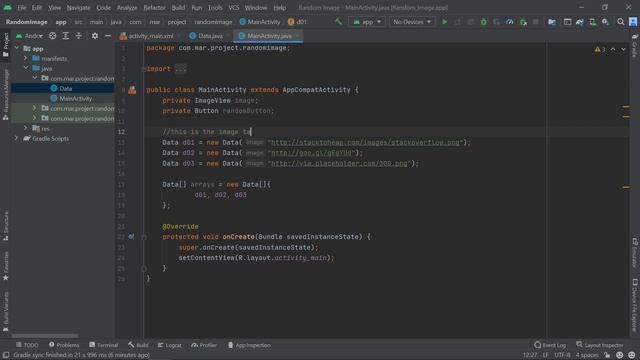Screen dimensions: 640x360
Task: Select the Data class in project tree
Action: pyautogui.click(x=62, y=88)
